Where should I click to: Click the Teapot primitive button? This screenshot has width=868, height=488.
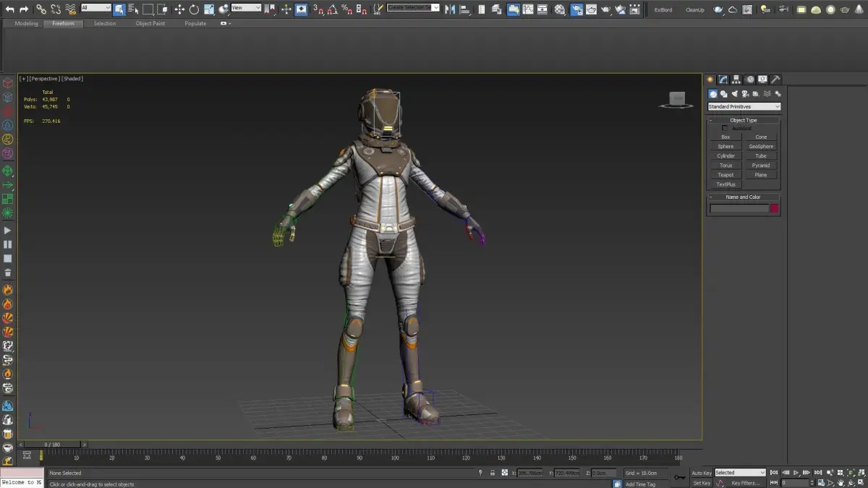726,175
